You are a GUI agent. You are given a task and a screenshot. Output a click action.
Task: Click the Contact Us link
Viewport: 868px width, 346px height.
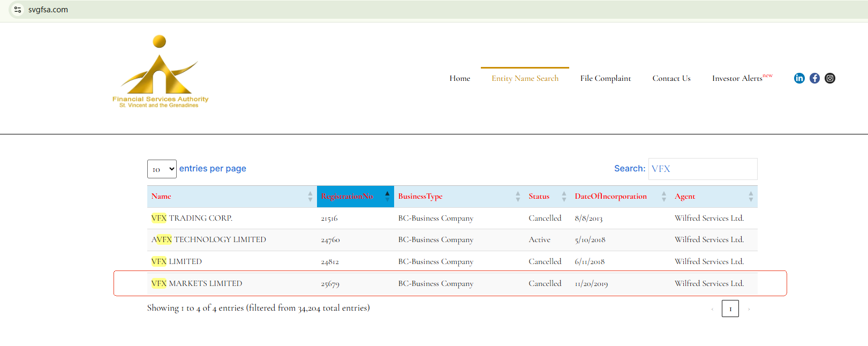point(671,78)
